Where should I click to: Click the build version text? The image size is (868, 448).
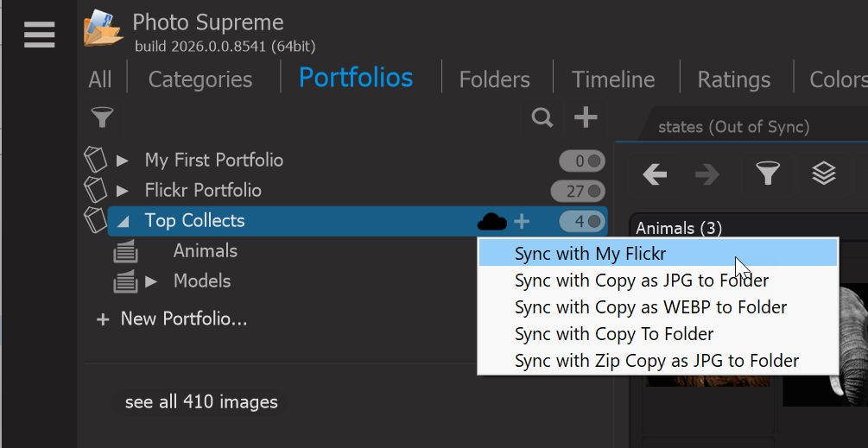(x=225, y=46)
